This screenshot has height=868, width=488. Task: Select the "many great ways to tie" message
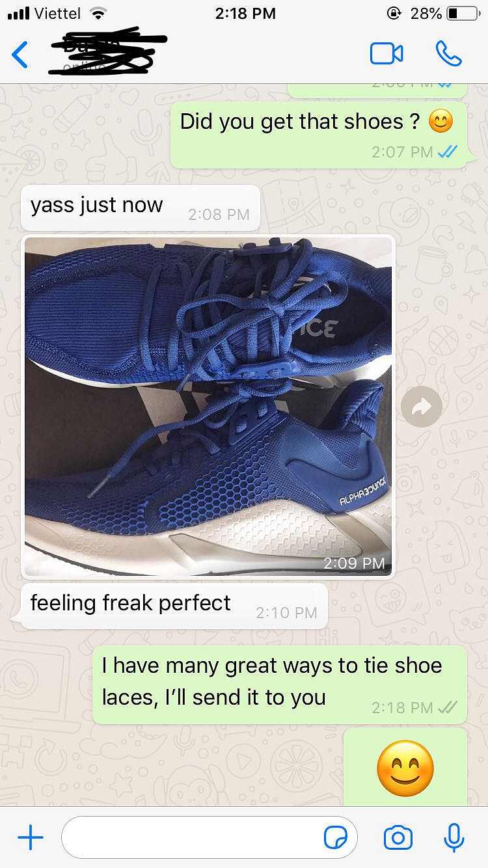[280, 685]
